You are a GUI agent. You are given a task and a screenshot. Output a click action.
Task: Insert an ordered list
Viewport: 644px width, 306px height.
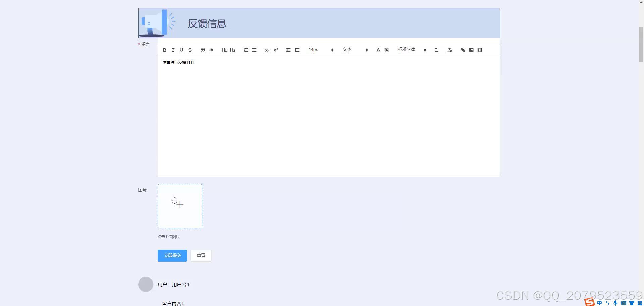click(x=246, y=50)
